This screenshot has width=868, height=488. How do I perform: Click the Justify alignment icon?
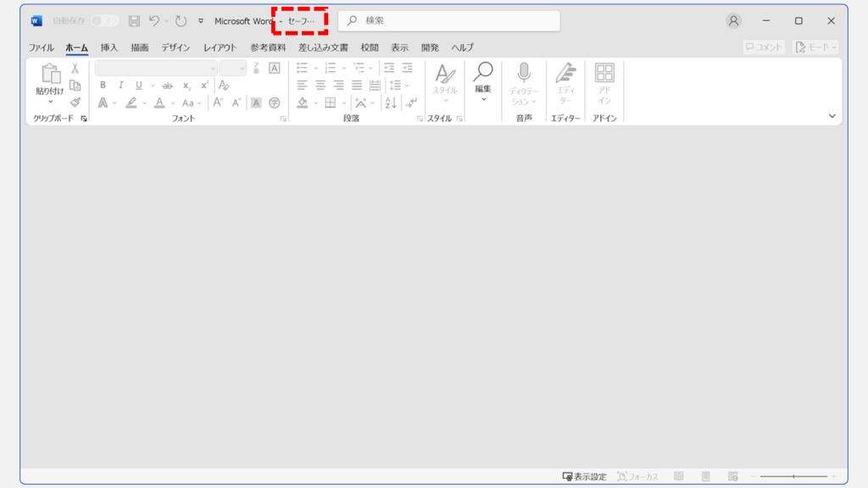[357, 86]
